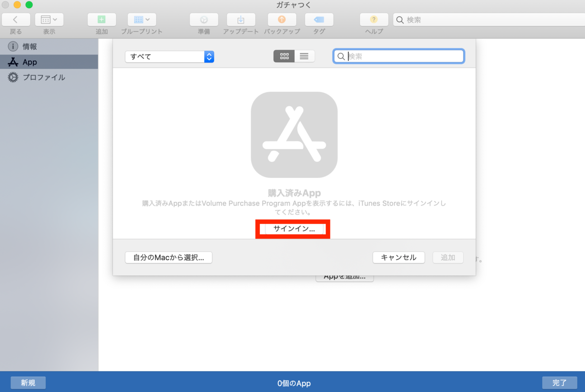
Task: Click 自分のMacから選択... button
Action: tap(169, 257)
